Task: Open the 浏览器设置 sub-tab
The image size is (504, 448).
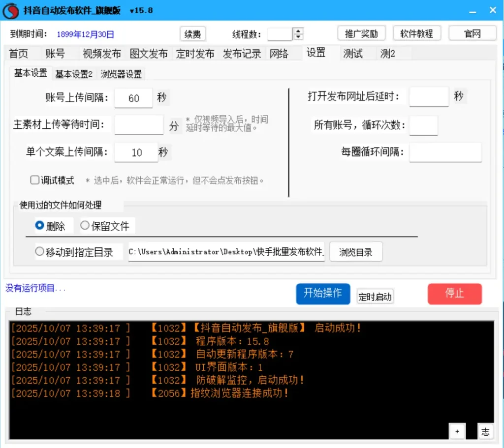Action: click(121, 74)
